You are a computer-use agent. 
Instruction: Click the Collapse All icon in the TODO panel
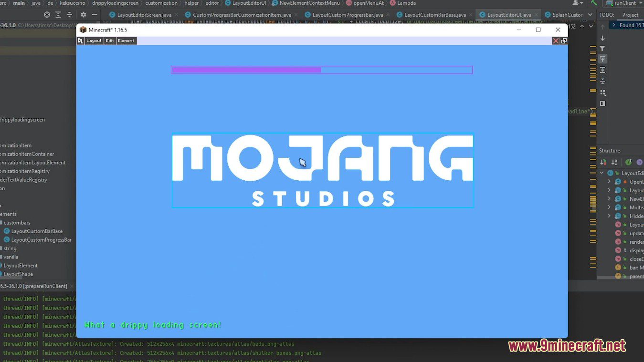pos(602,81)
